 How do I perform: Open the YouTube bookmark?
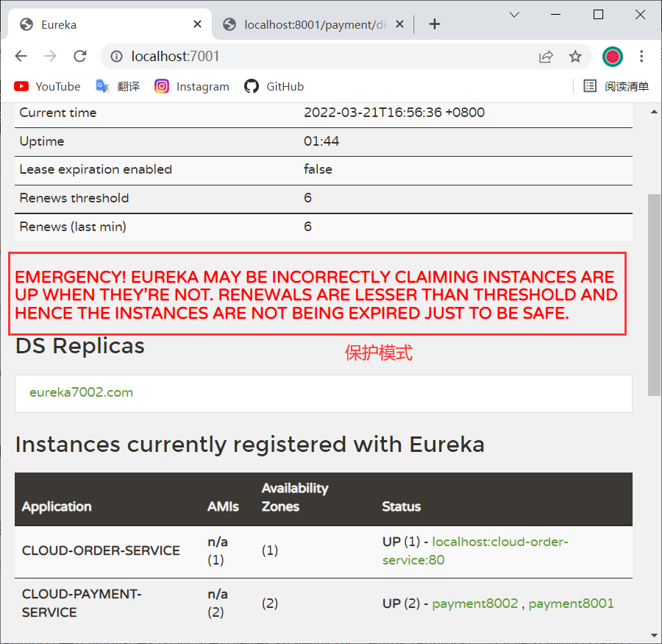coord(47,87)
